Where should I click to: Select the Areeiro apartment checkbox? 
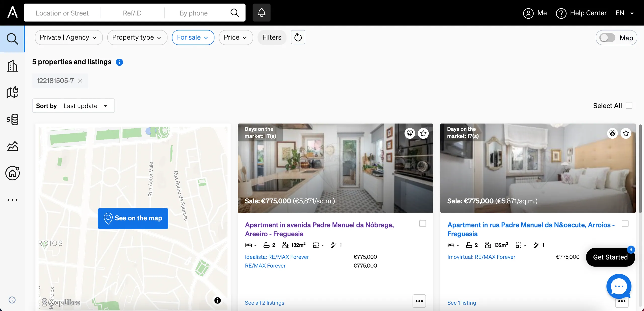pos(423,223)
